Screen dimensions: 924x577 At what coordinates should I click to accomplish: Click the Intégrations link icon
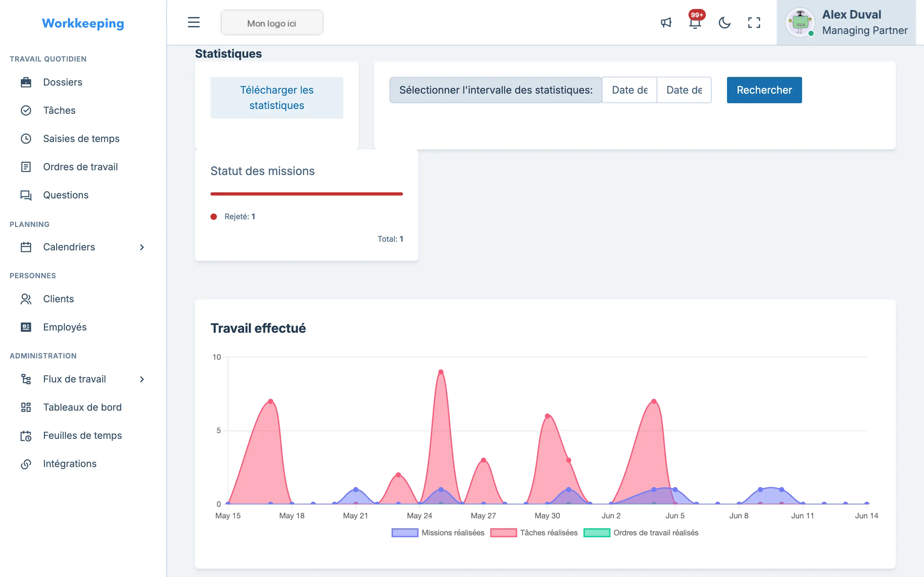point(26,464)
